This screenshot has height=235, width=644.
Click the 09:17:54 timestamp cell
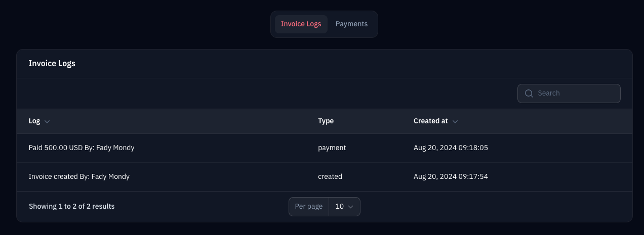pyautogui.click(x=451, y=177)
